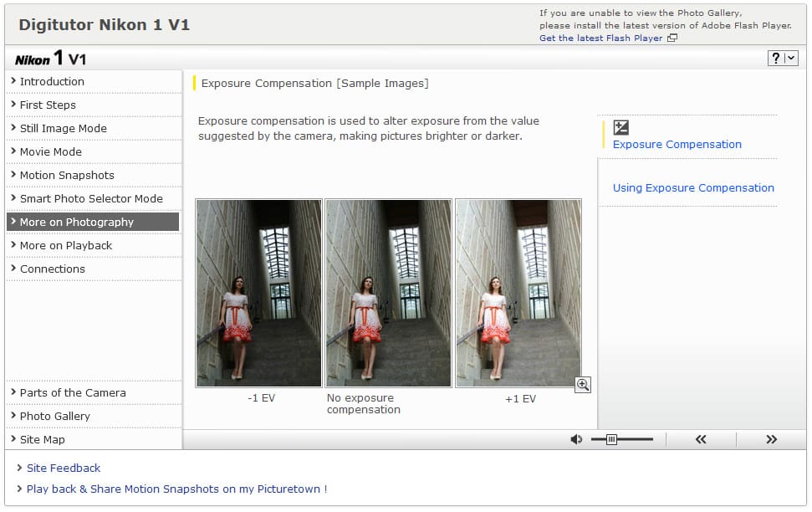Click the "Exposure Compensation [Sample Images]" heading

click(x=315, y=84)
